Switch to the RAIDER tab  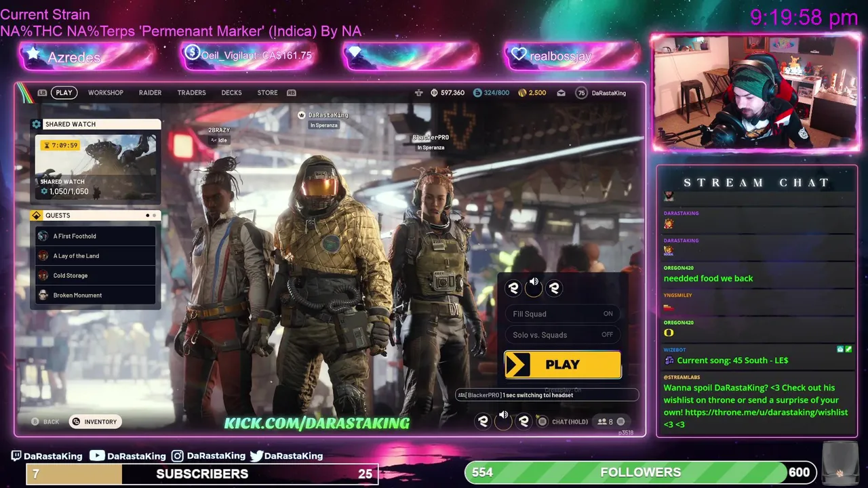[x=150, y=93]
